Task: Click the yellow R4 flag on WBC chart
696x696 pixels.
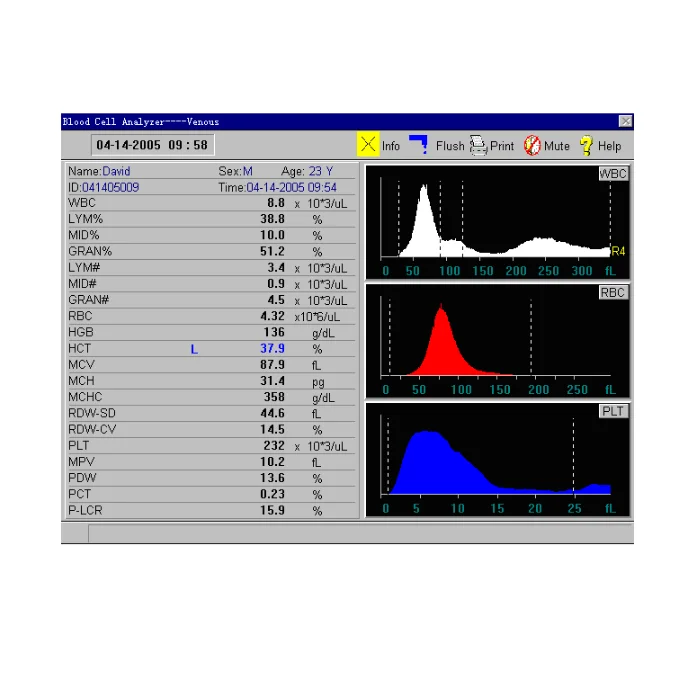Action: coord(618,251)
